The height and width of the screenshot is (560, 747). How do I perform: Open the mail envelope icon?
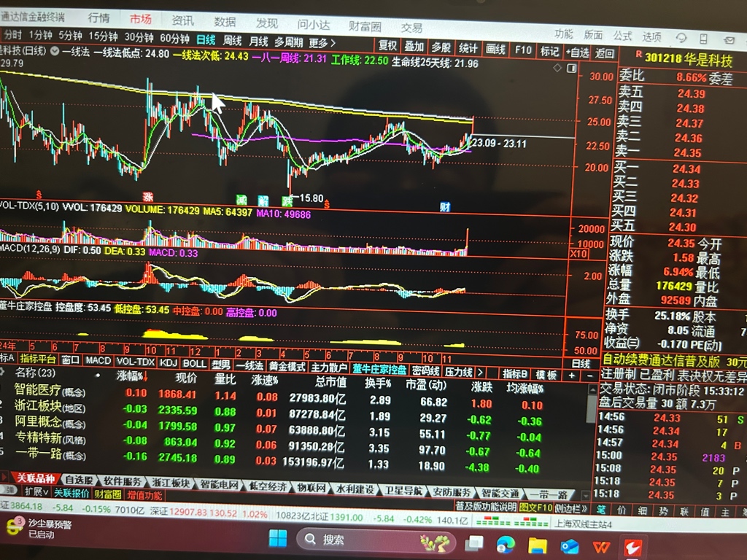[x=729, y=40]
